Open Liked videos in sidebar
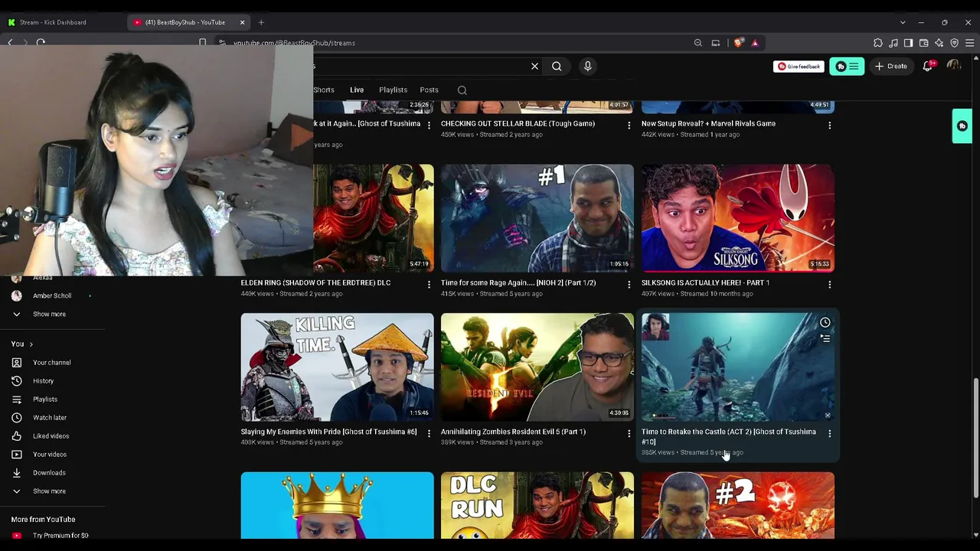 pyautogui.click(x=51, y=436)
